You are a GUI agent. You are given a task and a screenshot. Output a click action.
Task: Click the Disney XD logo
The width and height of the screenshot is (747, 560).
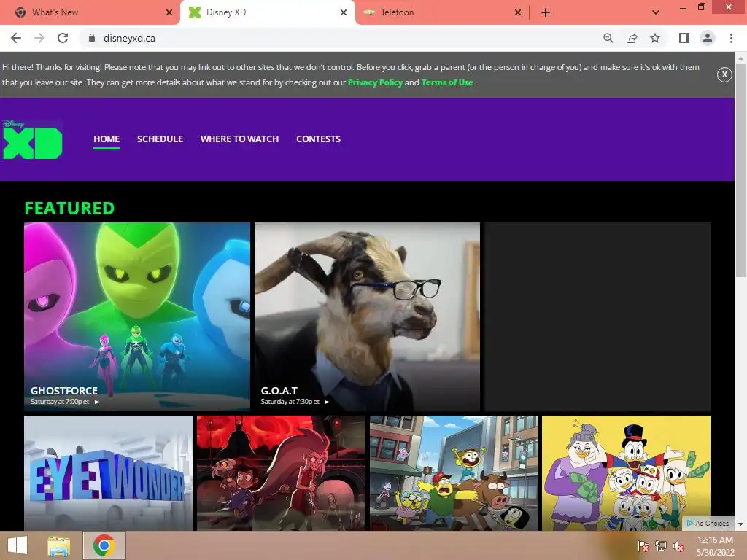click(32, 139)
